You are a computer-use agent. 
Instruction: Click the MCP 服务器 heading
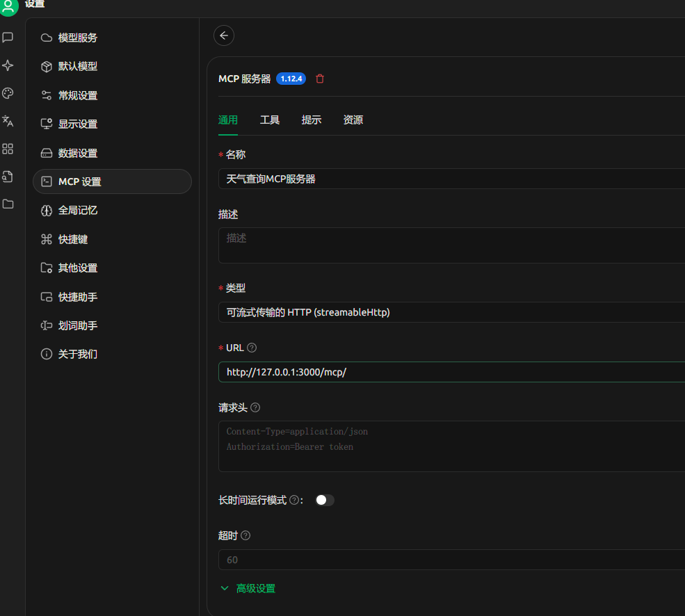pos(245,79)
